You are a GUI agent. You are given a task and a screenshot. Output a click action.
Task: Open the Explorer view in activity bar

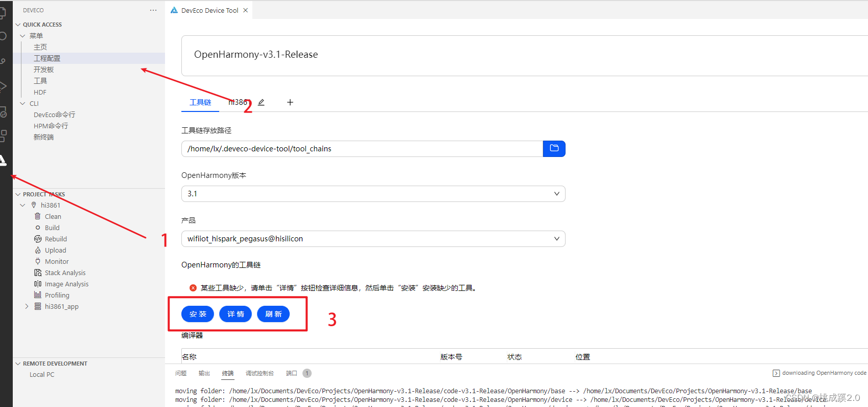pos(2,12)
